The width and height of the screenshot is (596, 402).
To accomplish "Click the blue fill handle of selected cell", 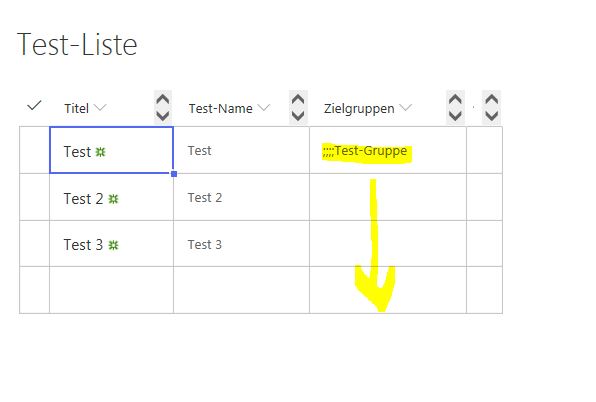I will coord(174,174).
